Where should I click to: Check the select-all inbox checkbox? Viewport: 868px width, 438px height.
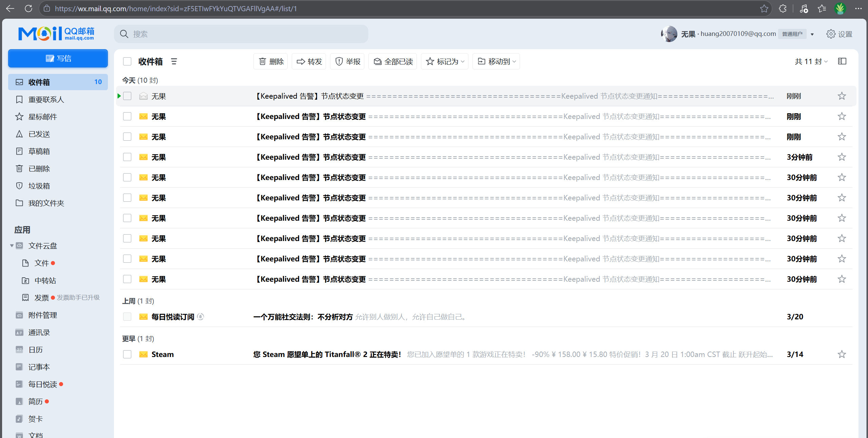tap(127, 61)
